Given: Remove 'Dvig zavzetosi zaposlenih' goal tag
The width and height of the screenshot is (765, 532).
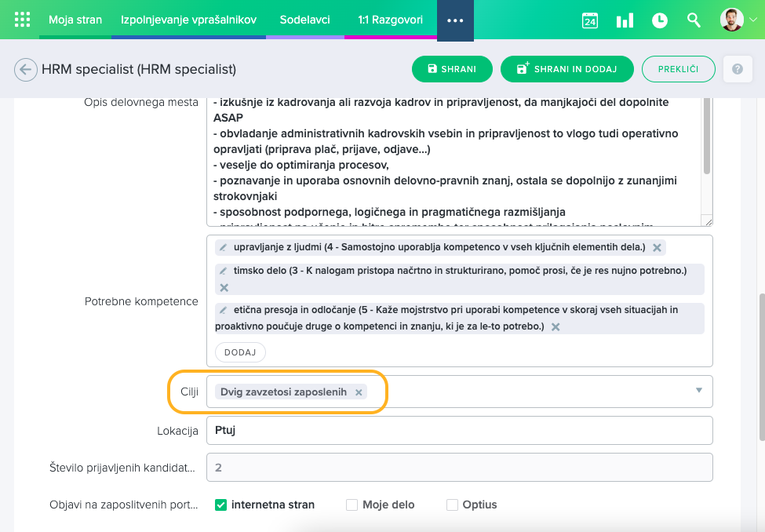Looking at the screenshot, I should click(359, 392).
